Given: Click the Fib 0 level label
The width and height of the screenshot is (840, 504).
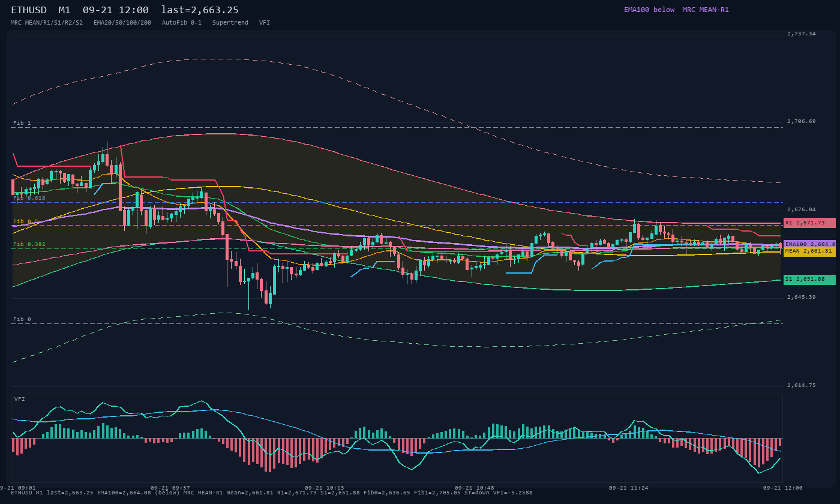Looking at the screenshot, I should pos(22,320).
